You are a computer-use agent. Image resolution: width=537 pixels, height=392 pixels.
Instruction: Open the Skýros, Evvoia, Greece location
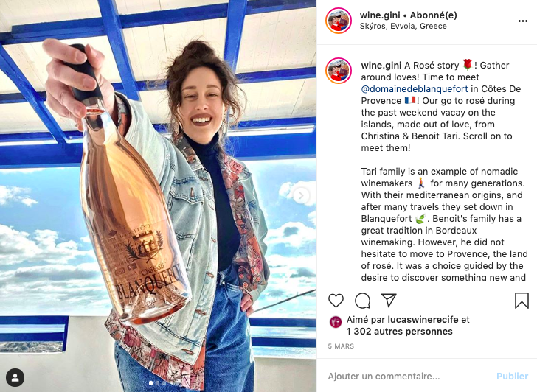[403, 27]
